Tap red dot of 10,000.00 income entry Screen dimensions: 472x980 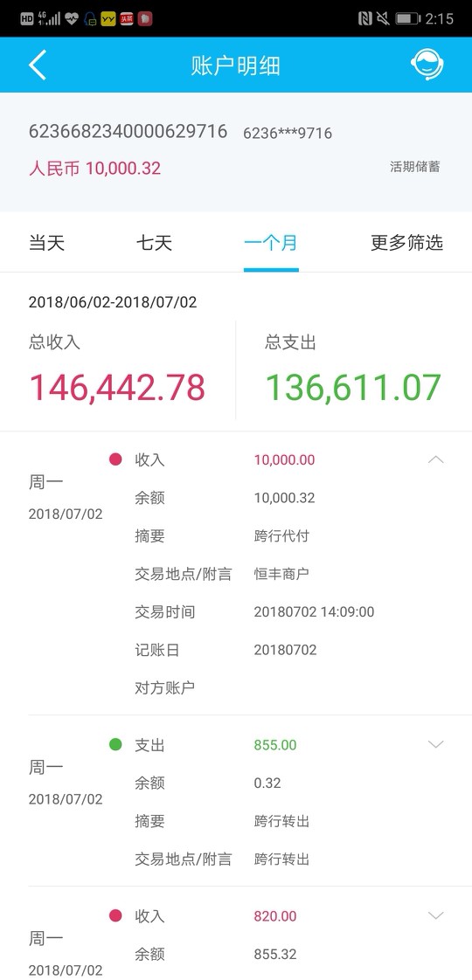pyautogui.click(x=115, y=460)
